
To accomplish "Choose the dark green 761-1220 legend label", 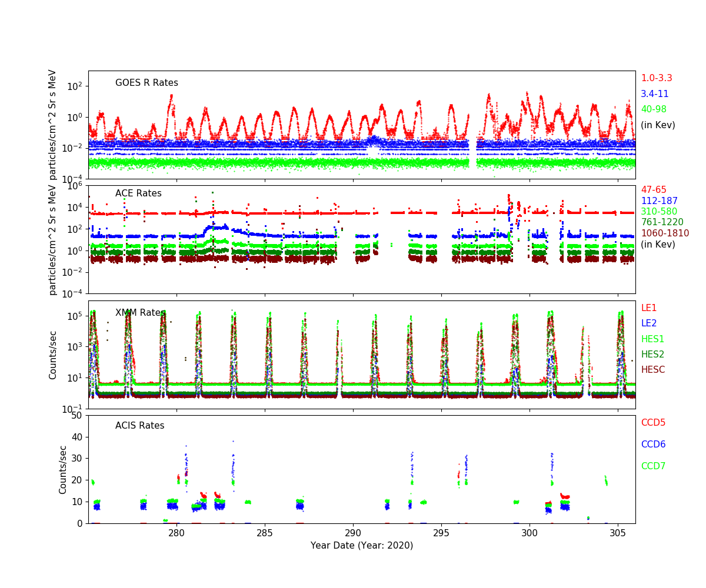I will point(662,222).
